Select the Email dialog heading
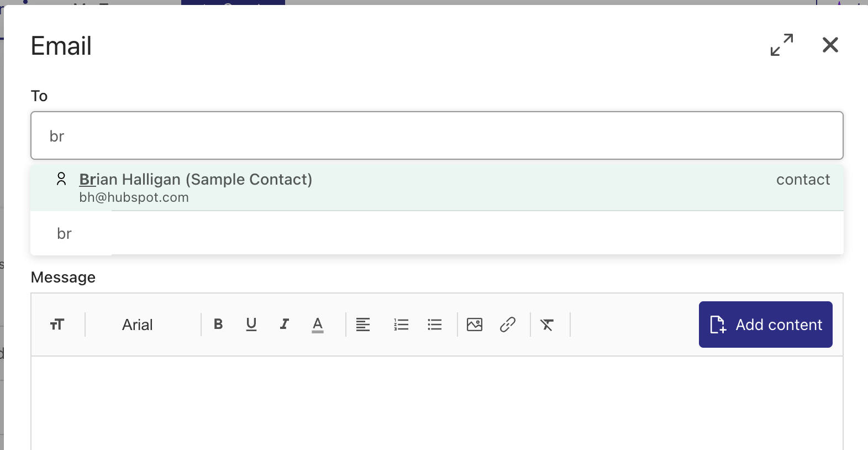 (x=61, y=46)
